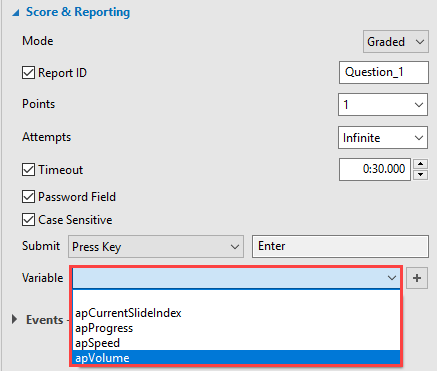
Task: Click the Timeout increment up arrow
Action: point(421,164)
